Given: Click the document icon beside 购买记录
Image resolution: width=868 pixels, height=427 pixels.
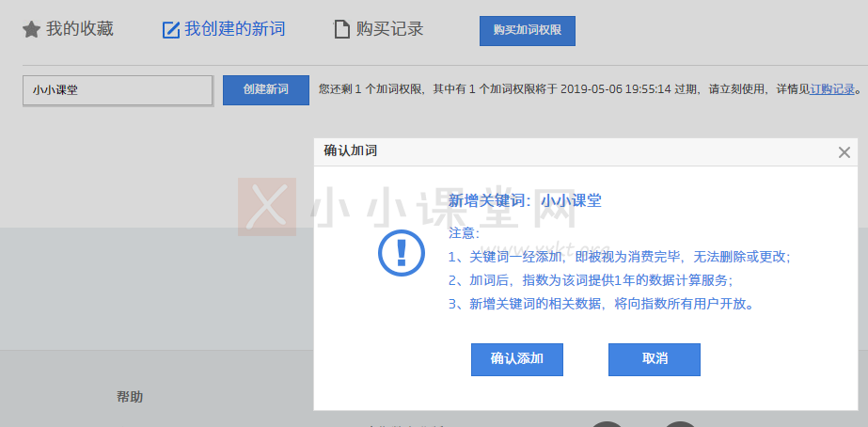Looking at the screenshot, I should [x=341, y=29].
